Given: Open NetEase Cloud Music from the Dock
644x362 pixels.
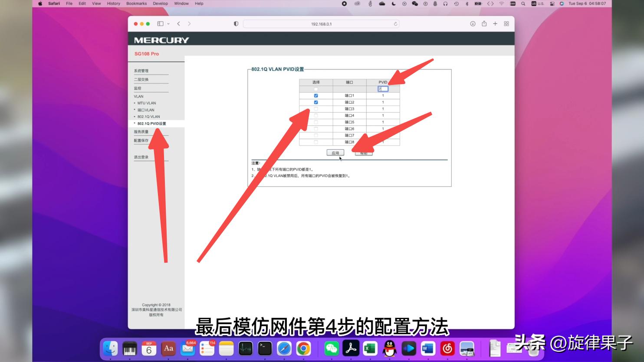Looking at the screenshot, I should click(x=447, y=348).
